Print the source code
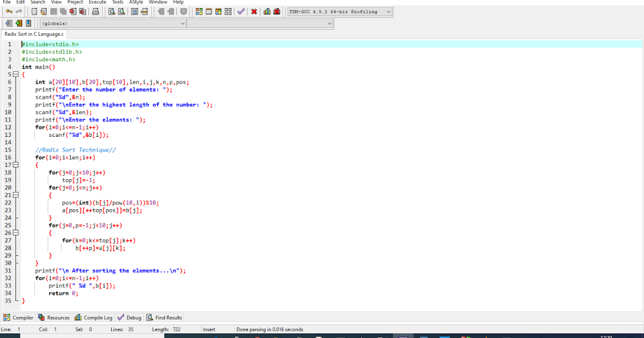 point(96,11)
